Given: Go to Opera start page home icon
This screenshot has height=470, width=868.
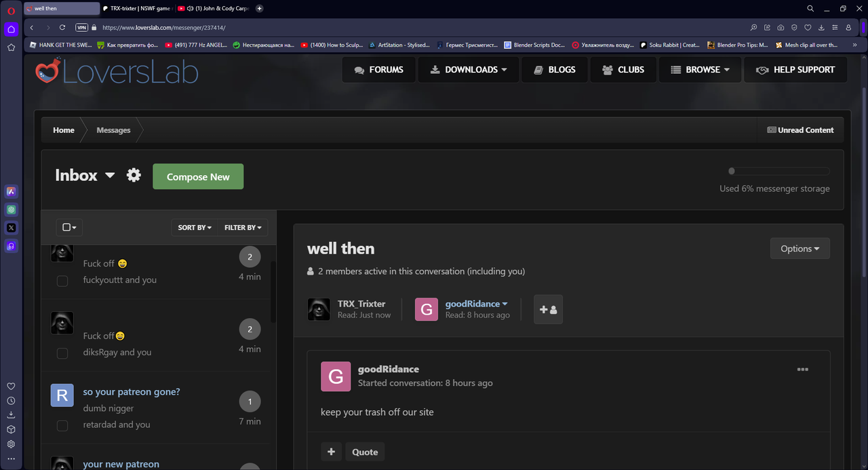Looking at the screenshot, I should 11,29.
